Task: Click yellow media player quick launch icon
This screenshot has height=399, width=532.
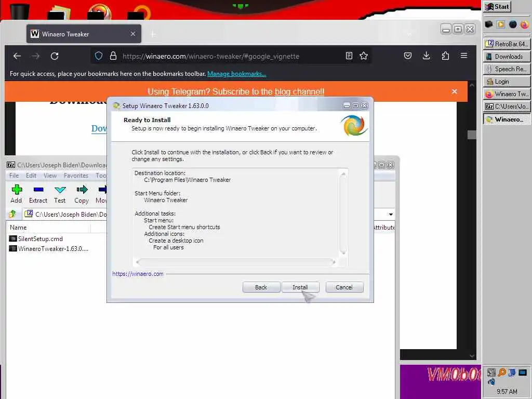Action: [x=500, y=24]
